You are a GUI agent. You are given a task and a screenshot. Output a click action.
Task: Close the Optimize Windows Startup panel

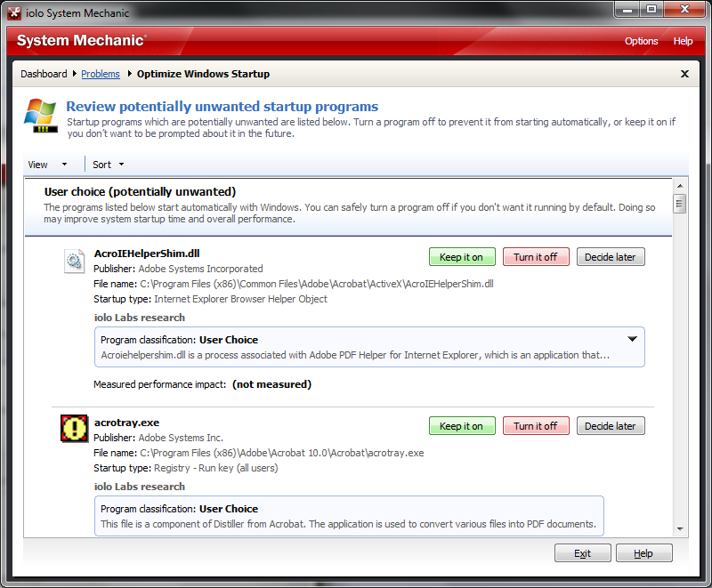[x=684, y=74]
